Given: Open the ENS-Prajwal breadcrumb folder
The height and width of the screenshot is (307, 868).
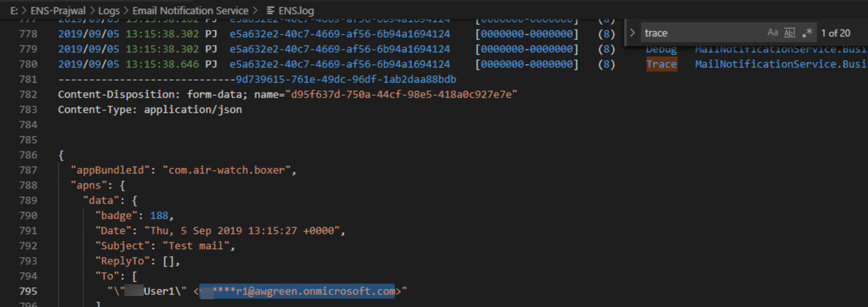Looking at the screenshot, I should point(58,11).
